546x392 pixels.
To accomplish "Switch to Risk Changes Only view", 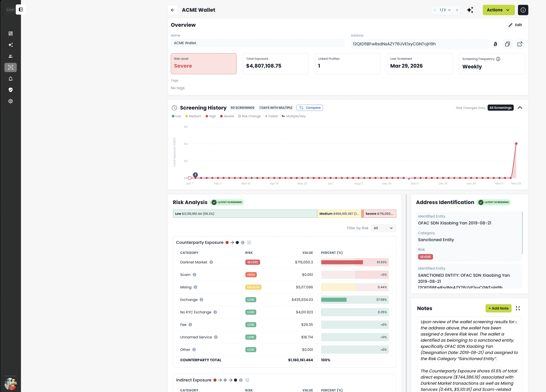I will coord(470,108).
